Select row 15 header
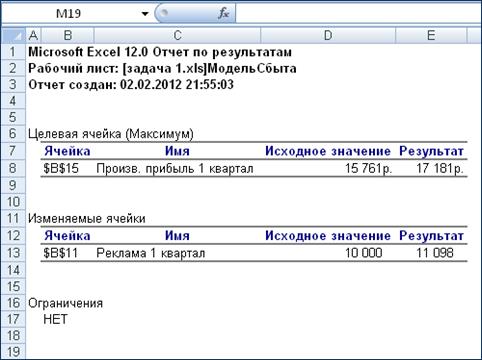The width and height of the screenshot is (482, 360). point(13,287)
